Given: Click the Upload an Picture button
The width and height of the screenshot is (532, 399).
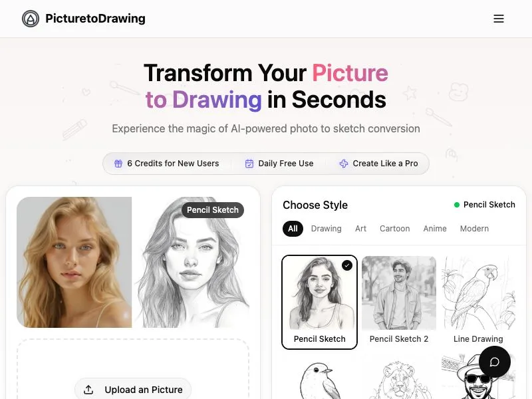Looking at the screenshot, I should (x=133, y=390).
